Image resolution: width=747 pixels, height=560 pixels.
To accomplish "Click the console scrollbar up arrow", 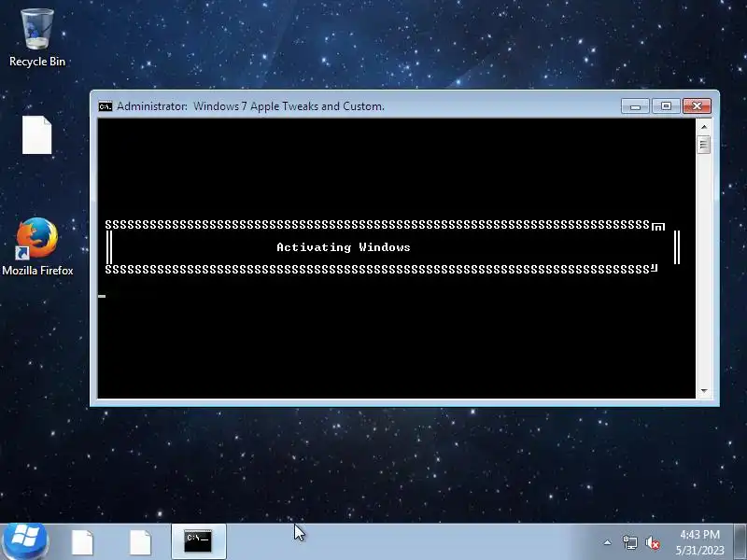I will click(704, 127).
